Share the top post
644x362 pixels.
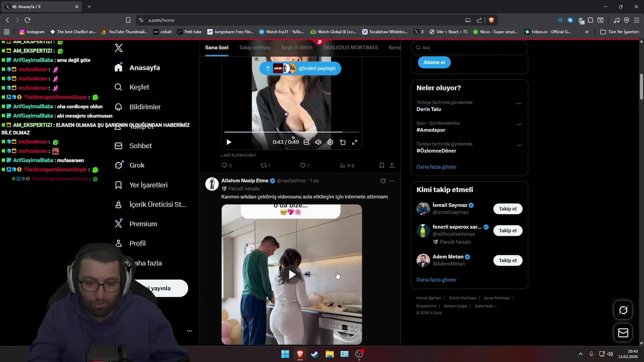[392, 165]
